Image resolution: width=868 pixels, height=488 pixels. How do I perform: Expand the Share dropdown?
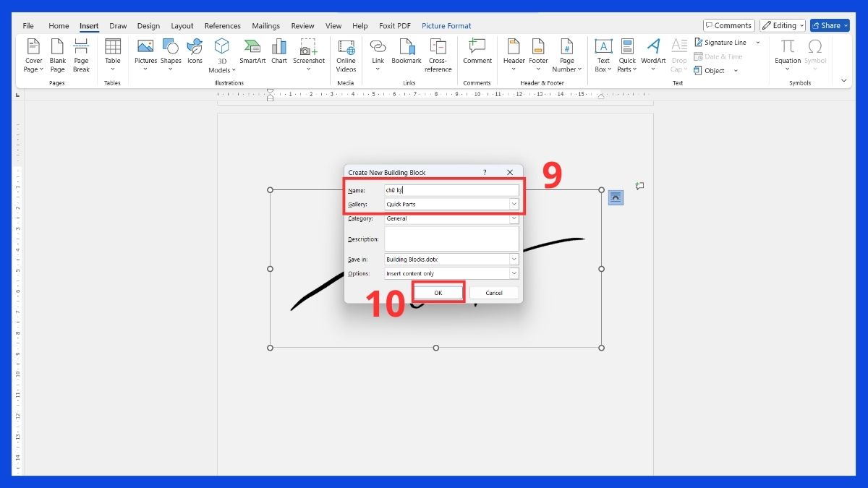point(846,25)
